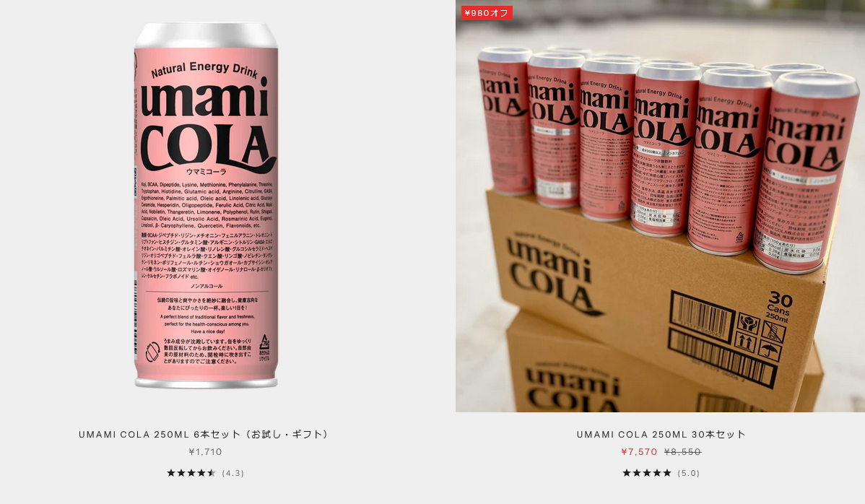
Task: Click the (5.0) rating value
Action: [689, 473]
